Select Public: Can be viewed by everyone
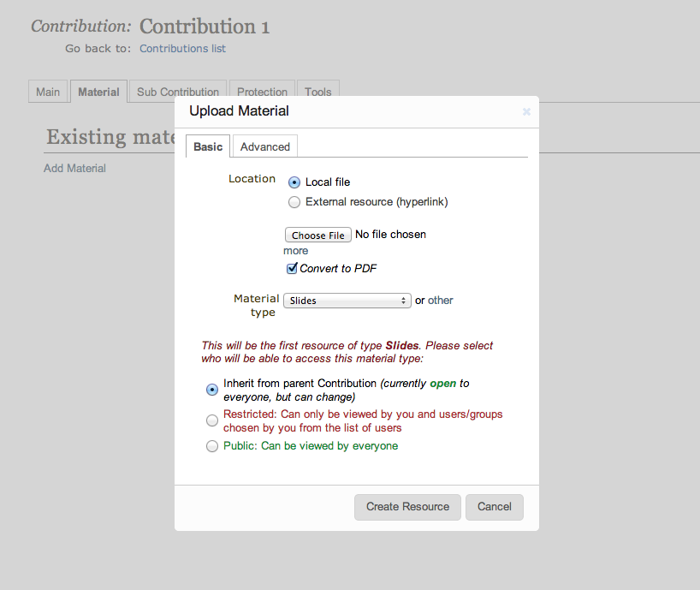Image resolution: width=700 pixels, height=590 pixels. point(212,446)
